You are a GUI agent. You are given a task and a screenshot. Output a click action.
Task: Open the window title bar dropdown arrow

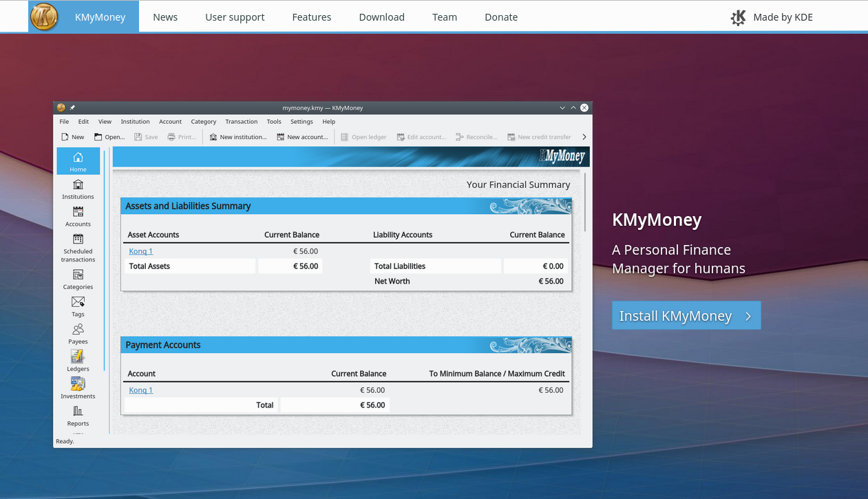click(x=562, y=107)
